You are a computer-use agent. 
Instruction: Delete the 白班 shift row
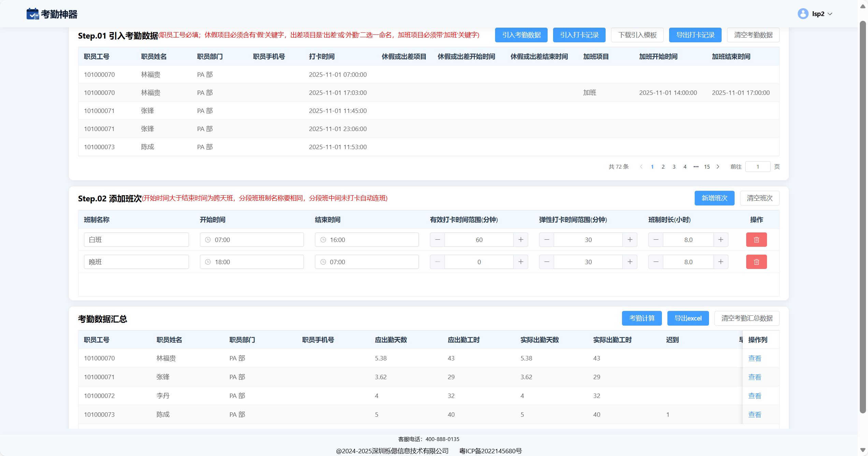point(756,240)
